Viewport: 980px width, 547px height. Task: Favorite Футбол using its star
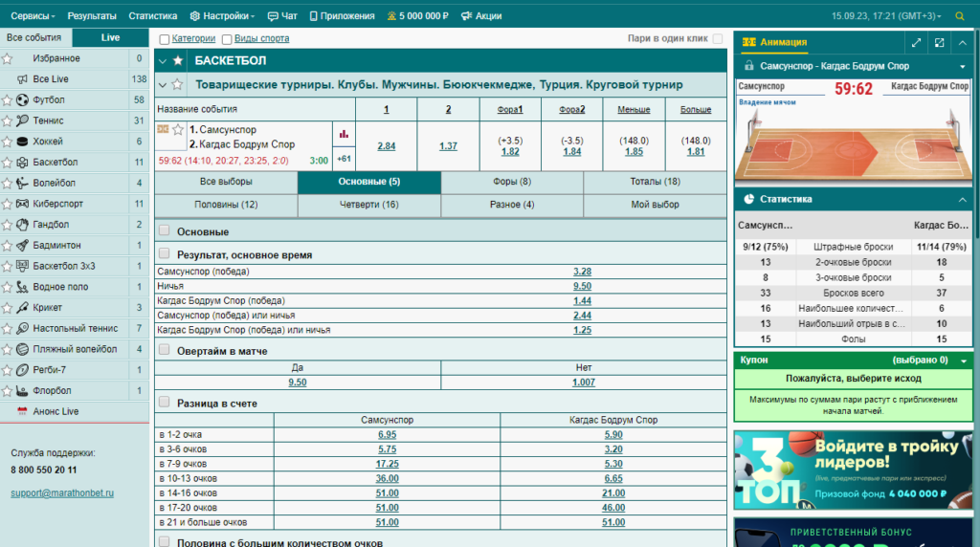[x=7, y=99]
